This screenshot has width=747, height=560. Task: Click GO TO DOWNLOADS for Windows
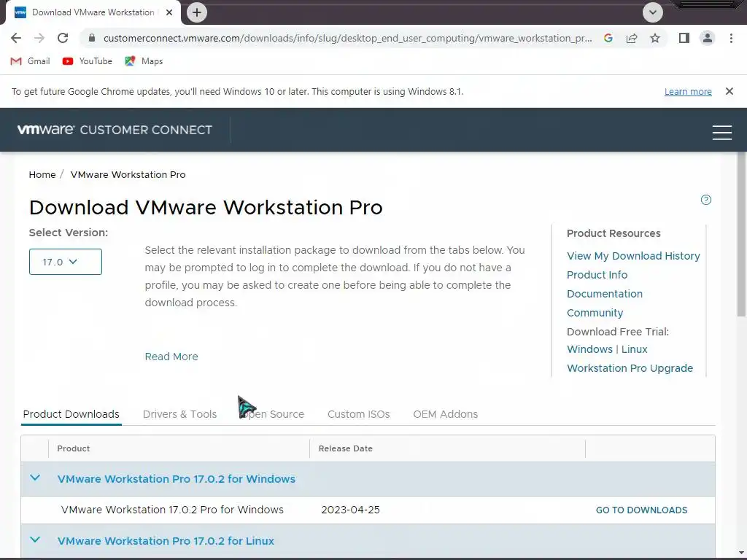coord(641,510)
